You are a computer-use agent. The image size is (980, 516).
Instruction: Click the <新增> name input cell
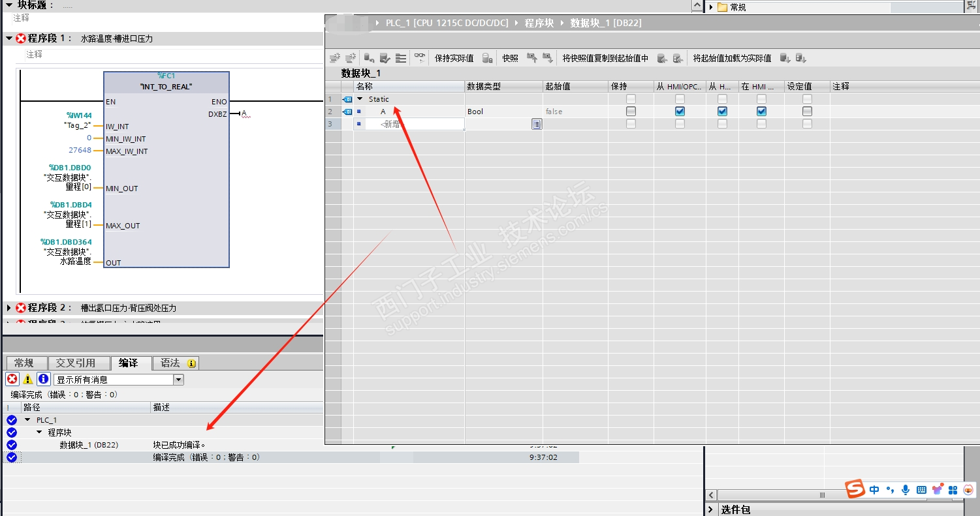409,124
